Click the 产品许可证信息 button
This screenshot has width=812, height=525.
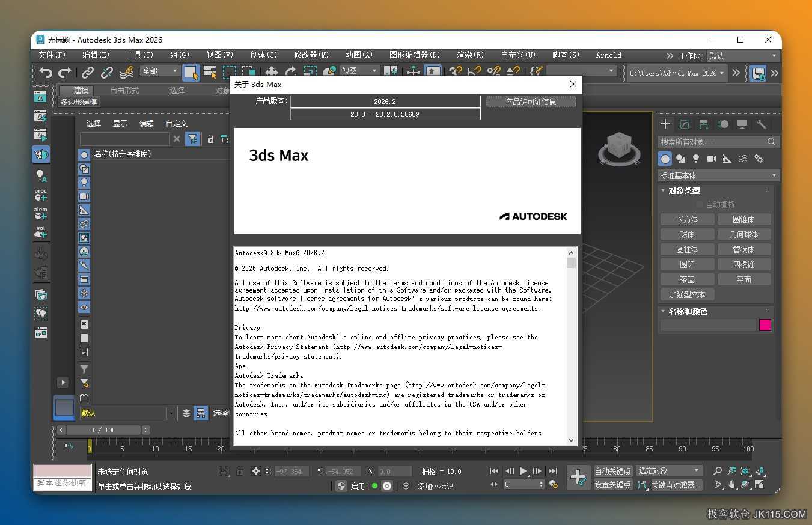[531, 102]
